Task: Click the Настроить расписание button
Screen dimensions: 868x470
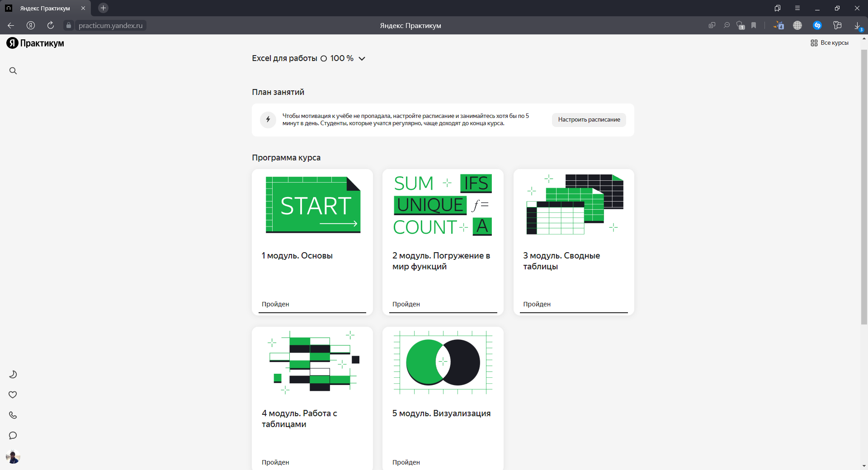Action: pyautogui.click(x=589, y=120)
